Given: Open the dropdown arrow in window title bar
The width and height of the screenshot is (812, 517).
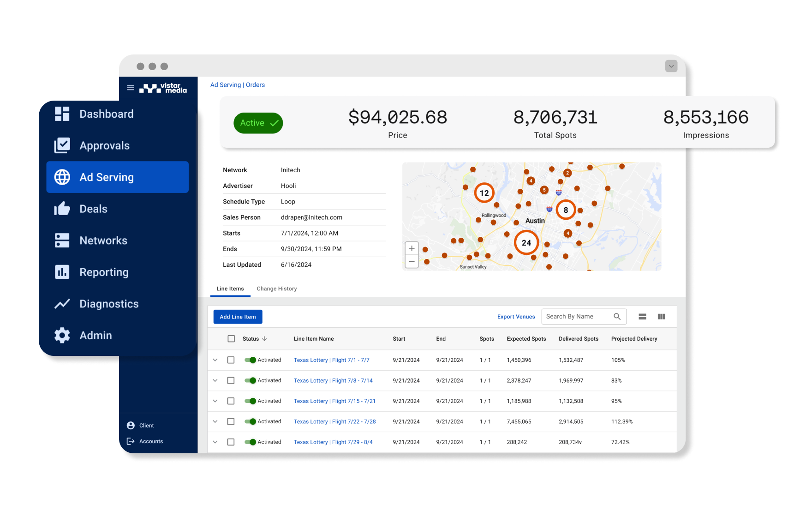Looking at the screenshot, I should (x=671, y=66).
